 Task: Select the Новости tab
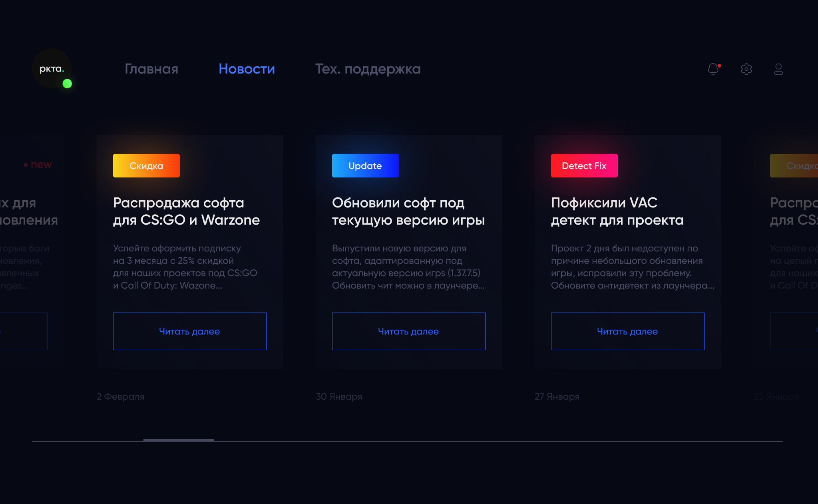pyautogui.click(x=247, y=69)
